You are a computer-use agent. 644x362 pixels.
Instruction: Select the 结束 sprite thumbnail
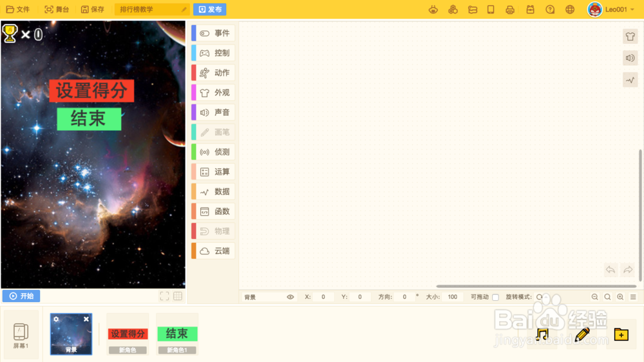(x=177, y=334)
